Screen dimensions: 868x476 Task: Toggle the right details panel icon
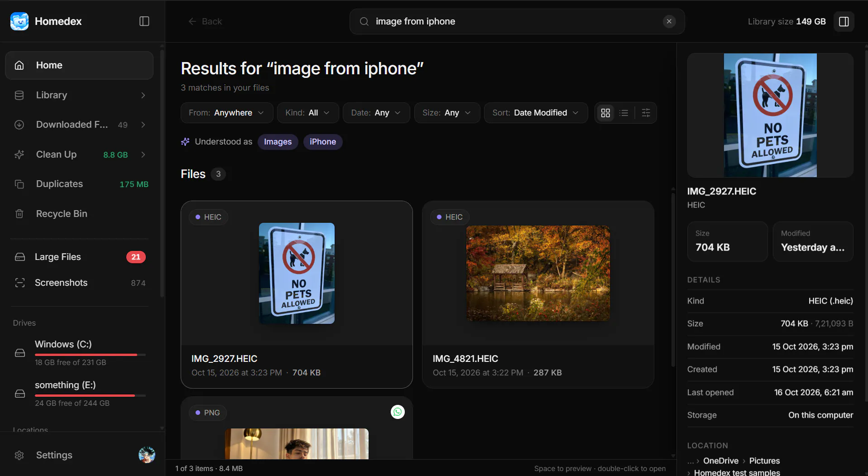[844, 21]
